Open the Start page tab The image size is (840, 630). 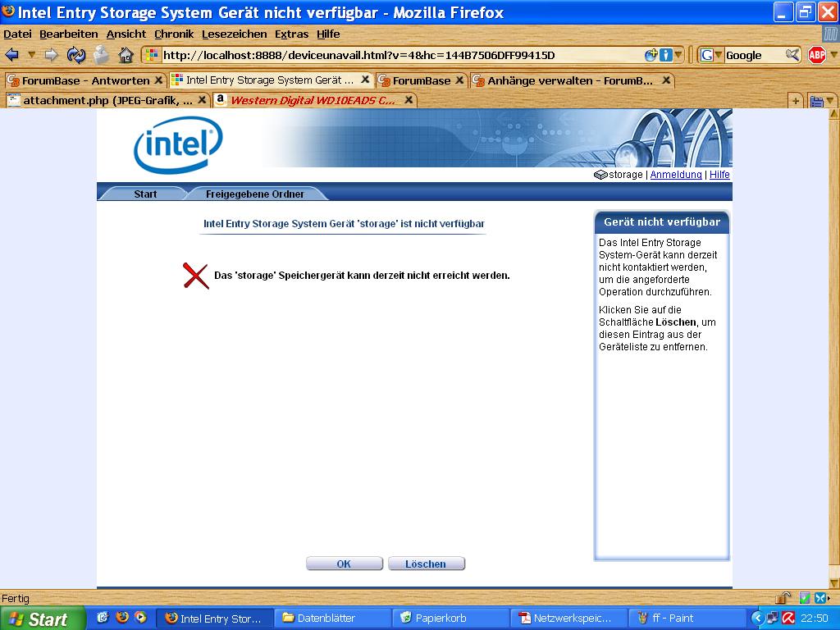click(x=145, y=194)
